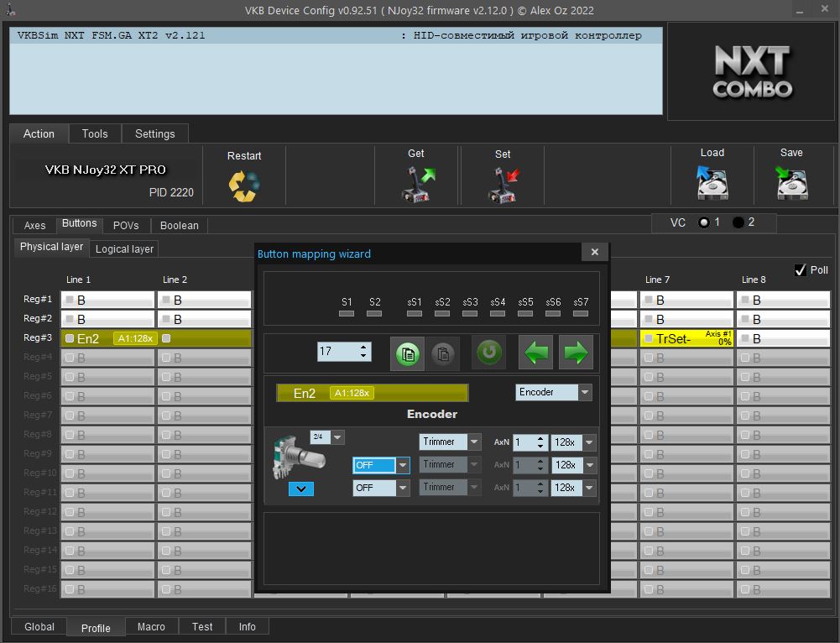Toggle the Poll checkbox
Image resolution: width=840 pixels, height=643 pixels.
801,270
